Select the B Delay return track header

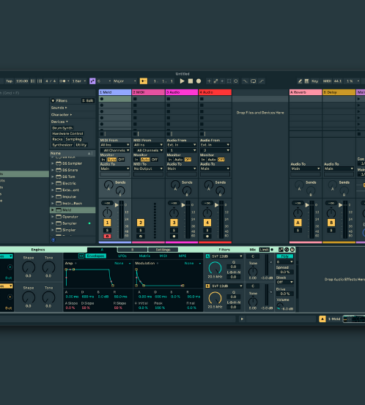click(x=339, y=92)
